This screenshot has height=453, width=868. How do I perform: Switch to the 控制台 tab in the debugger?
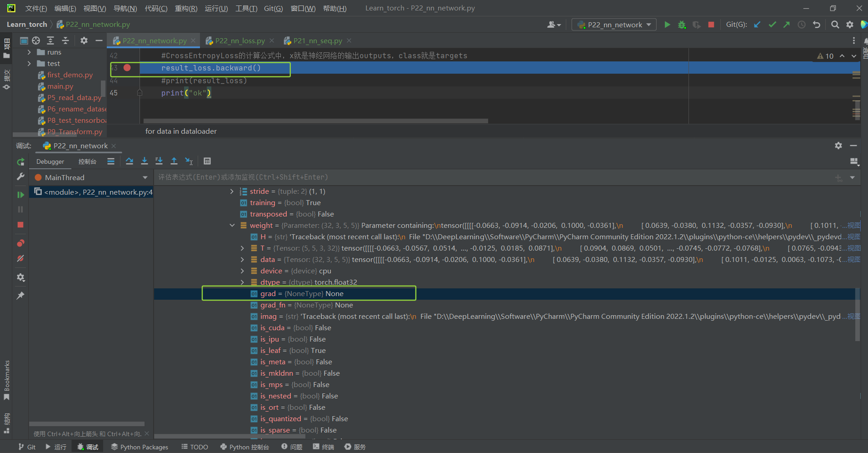pyautogui.click(x=87, y=161)
